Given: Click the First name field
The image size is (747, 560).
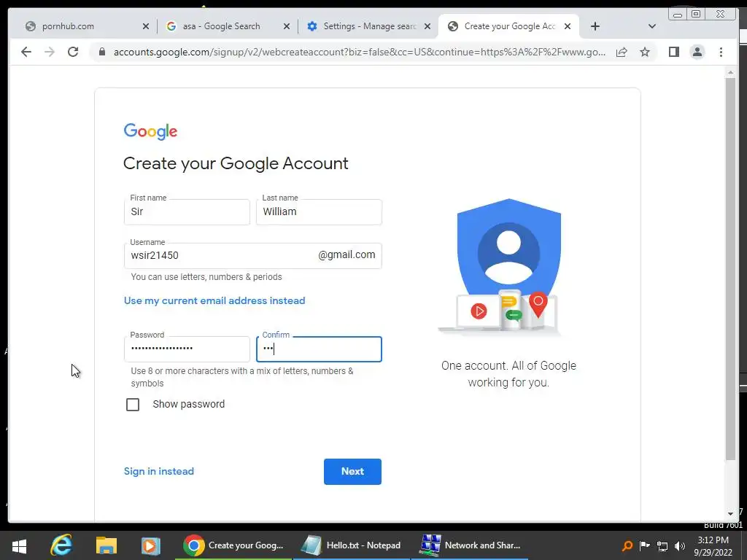Looking at the screenshot, I should (187, 212).
